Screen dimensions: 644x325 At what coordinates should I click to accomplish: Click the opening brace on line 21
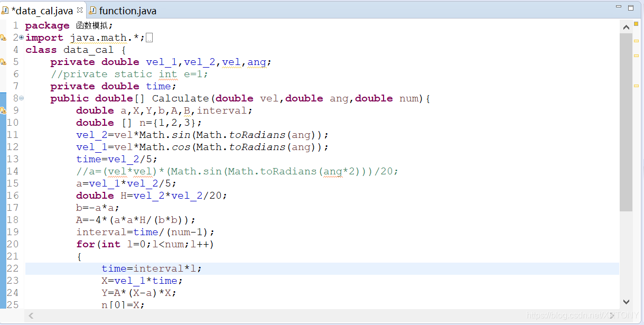79,256
